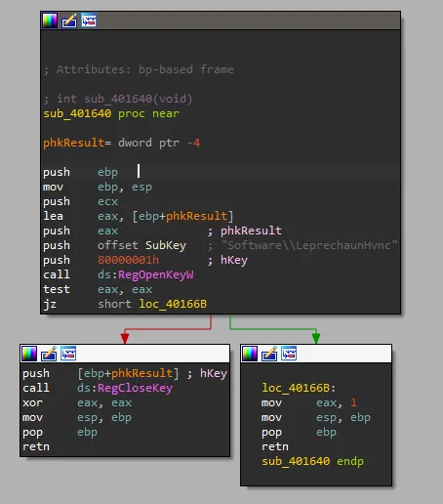Screen dimensions: 443x504
Task: Open node color picker on sub_401640 block
Action: click(x=50, y=21)
